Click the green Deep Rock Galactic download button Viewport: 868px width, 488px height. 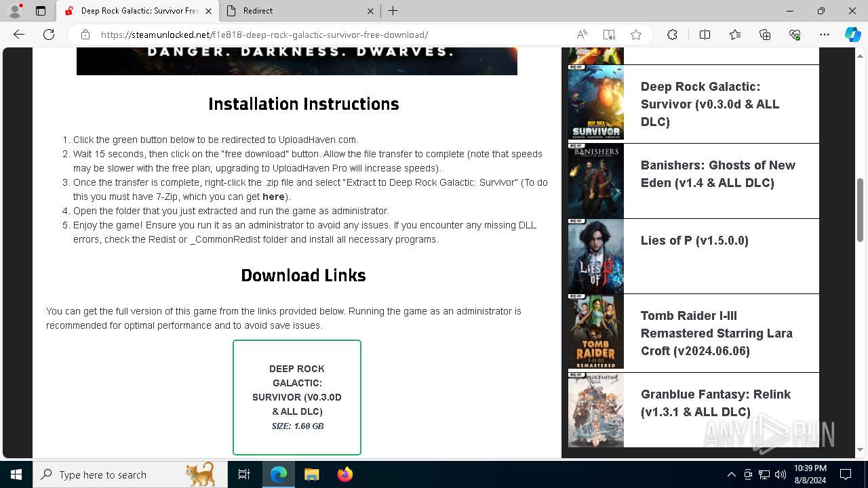pos(297,397)
